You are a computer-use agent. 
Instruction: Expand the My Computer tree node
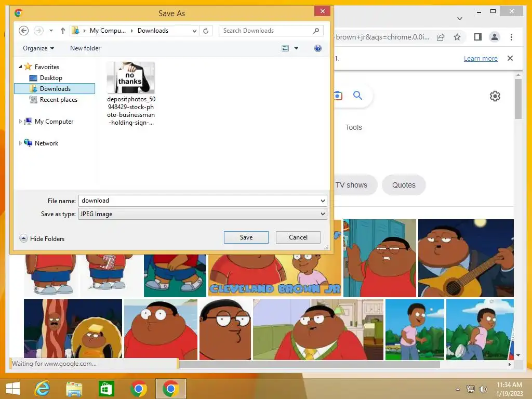coord(20,121)
